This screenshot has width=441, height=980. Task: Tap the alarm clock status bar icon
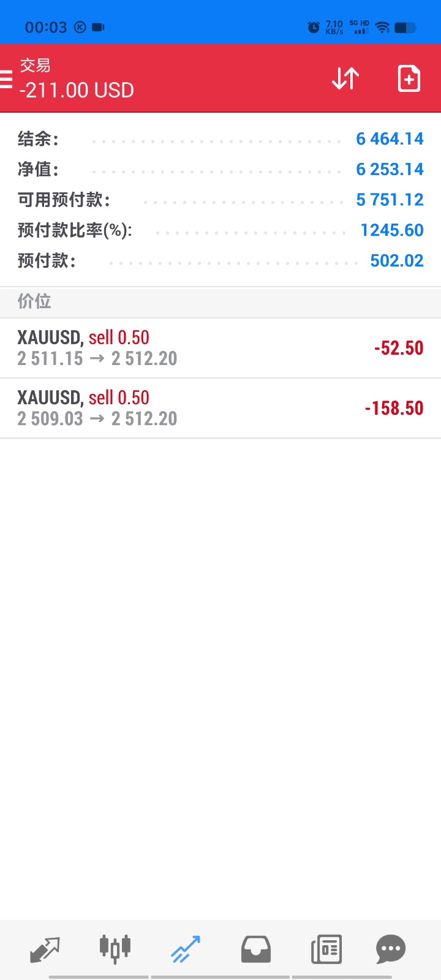click(x=314, y=27)
